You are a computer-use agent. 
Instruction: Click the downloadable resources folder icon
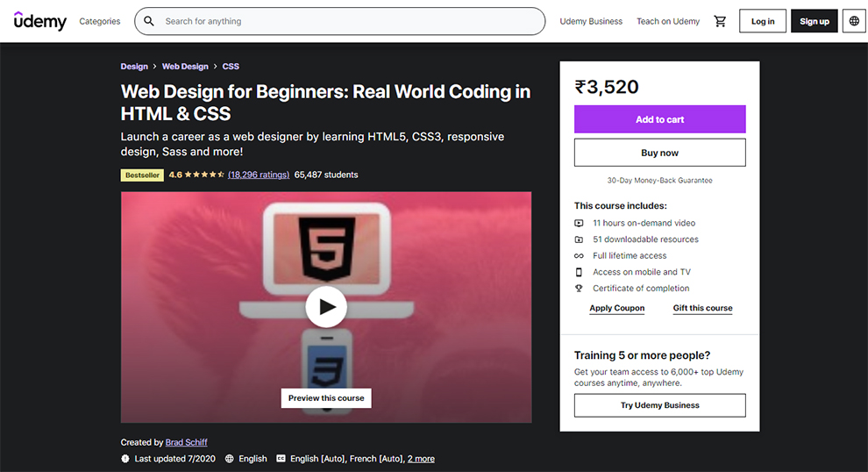579,240
